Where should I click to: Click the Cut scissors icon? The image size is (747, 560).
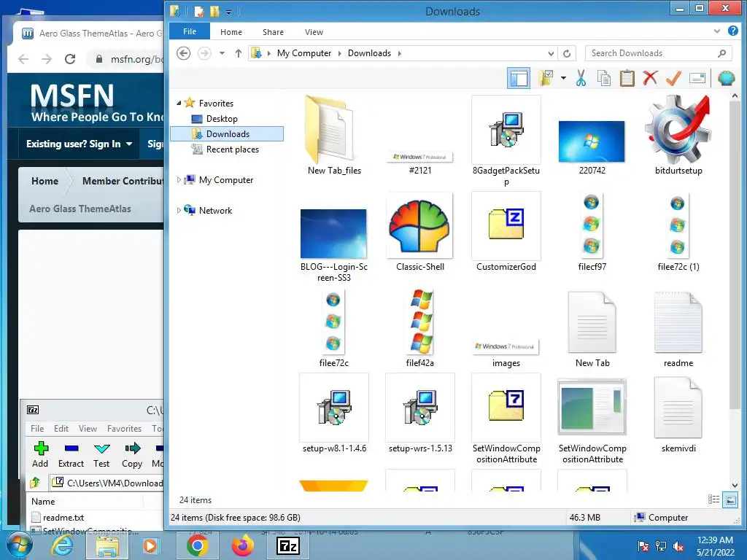click(581, 78)
